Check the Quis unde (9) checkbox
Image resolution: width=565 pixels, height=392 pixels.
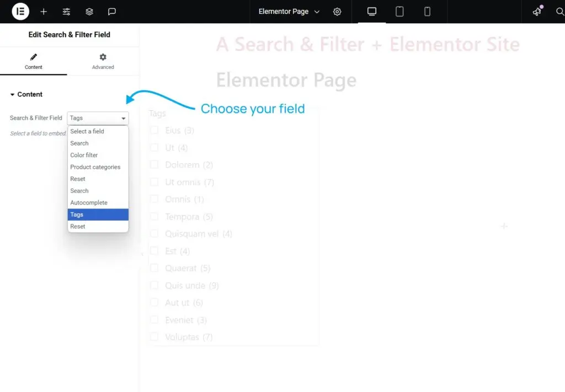coord(154,286)
